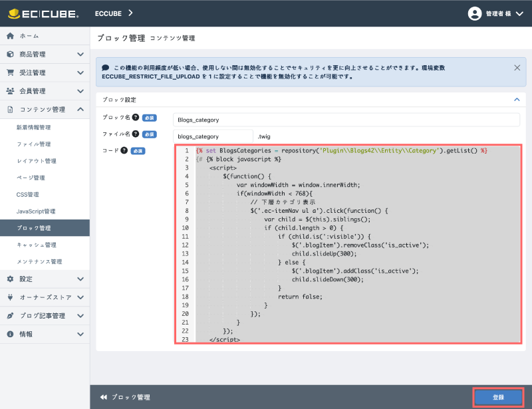The image size is (532, 409).
Task: Collapse the ブロック設定 panel
Action: click(517, 100)
